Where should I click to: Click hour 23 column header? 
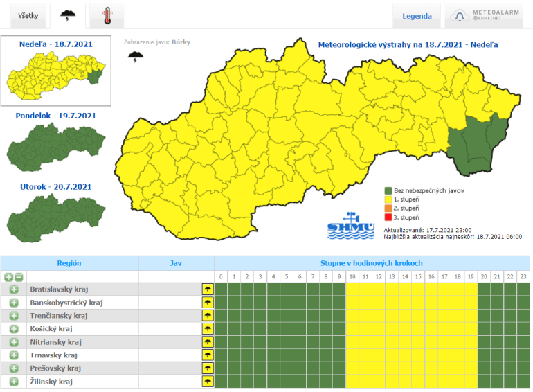(523, 277)
